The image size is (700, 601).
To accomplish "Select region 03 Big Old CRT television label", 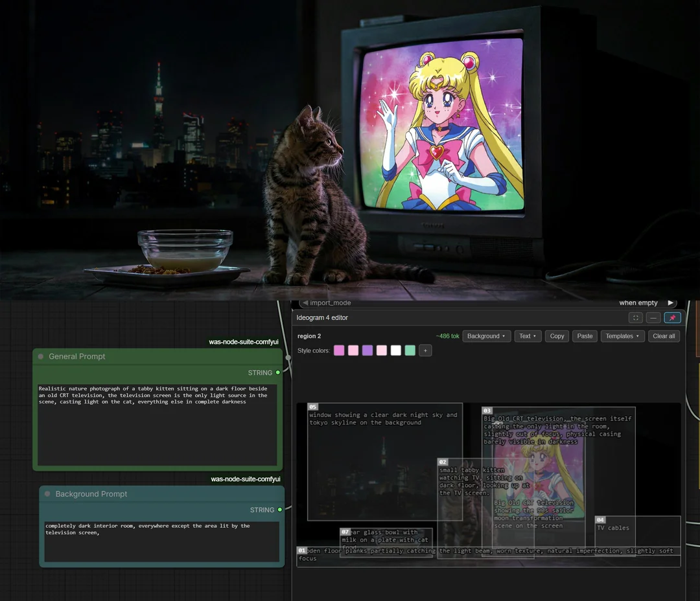I will click(487, 411).
